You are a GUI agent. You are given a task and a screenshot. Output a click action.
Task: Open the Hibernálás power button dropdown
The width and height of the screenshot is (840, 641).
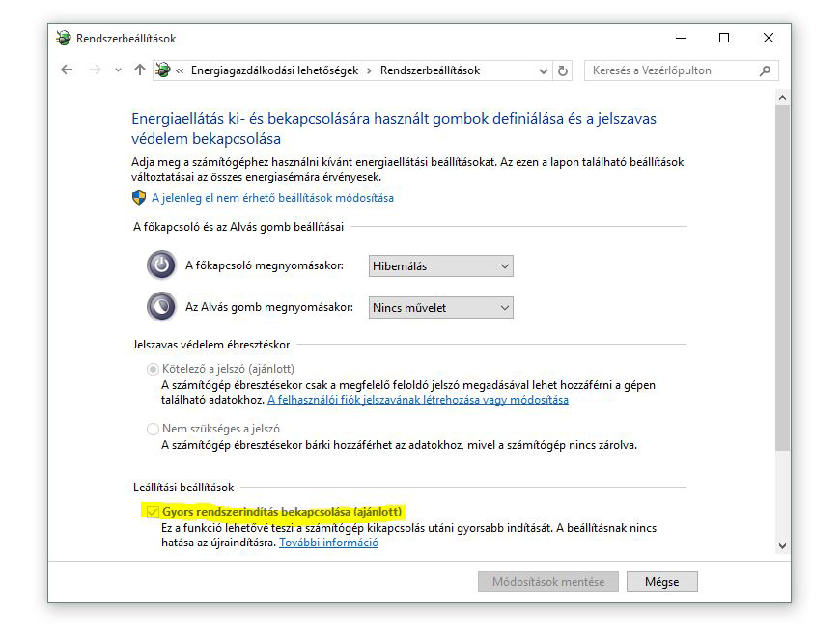pyautogui.click(x=441, y=266)
